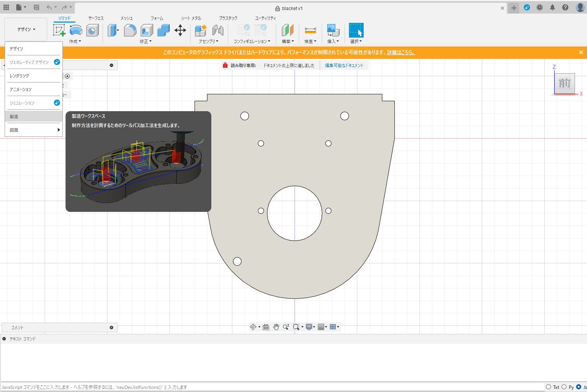The width and height of the screenshot is (587, 392).
Task: Switch to the サーフェス tab
Action: [96, 18]
